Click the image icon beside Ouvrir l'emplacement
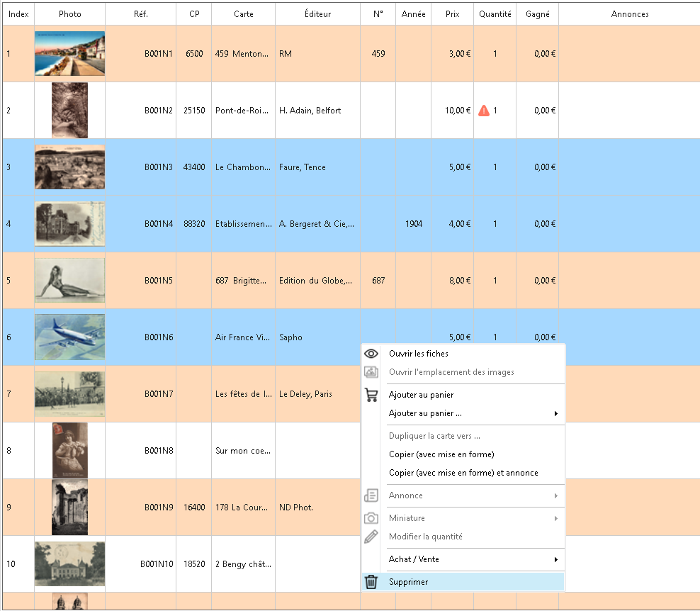 point(371,372)
